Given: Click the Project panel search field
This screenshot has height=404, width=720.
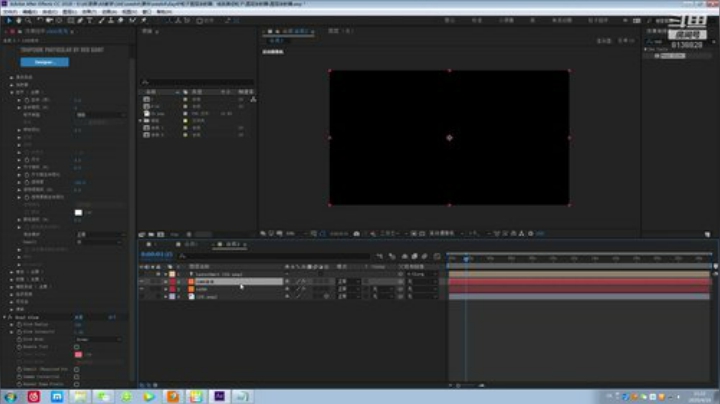Looking at the screenshot, I should [x=197, y=82].
